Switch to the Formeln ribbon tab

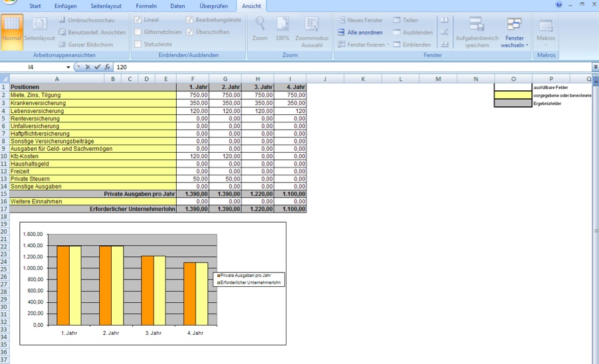[x=146, y=6]
